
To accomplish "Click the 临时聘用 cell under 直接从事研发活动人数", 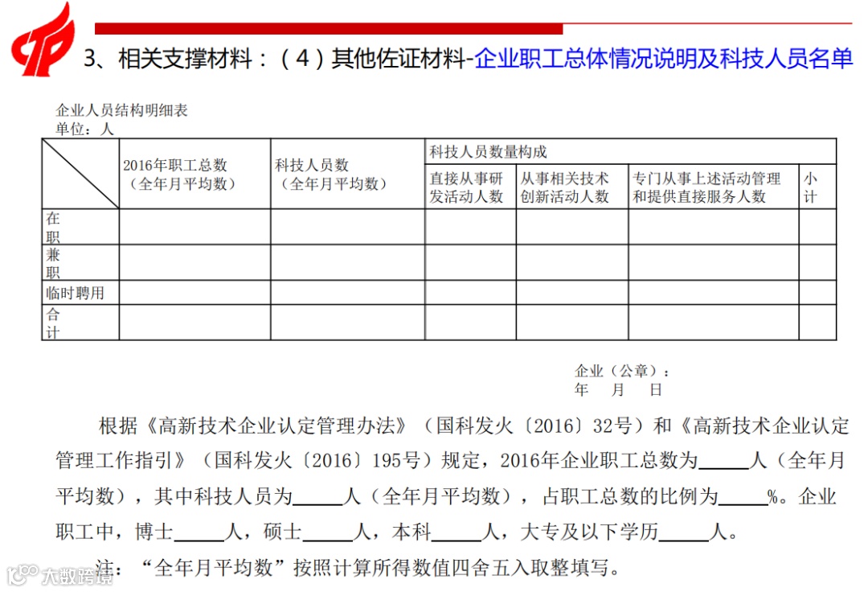I will click(x=470, y=293).
